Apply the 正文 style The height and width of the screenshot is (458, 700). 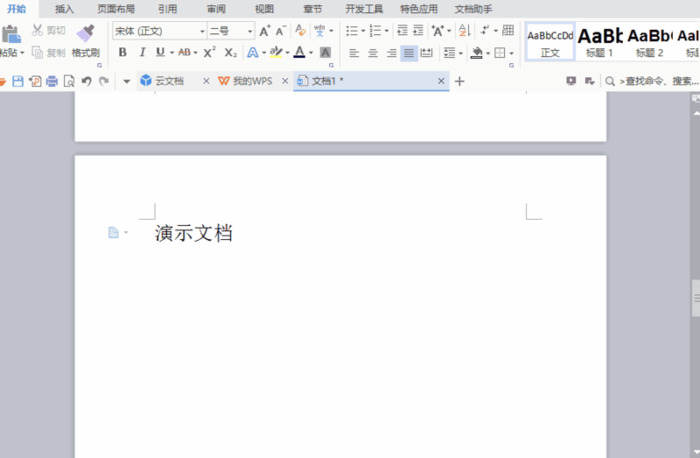[x=550, y=42]
